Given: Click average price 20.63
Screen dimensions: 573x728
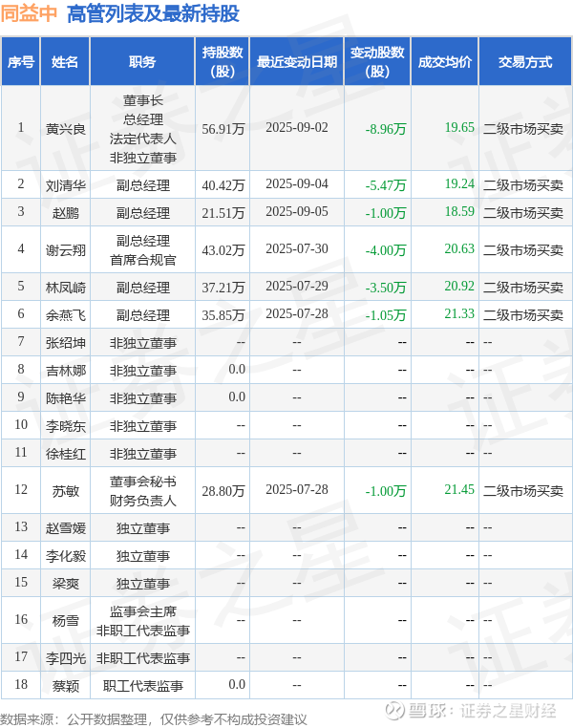Looking at the screenshot, I should [459, 248].
